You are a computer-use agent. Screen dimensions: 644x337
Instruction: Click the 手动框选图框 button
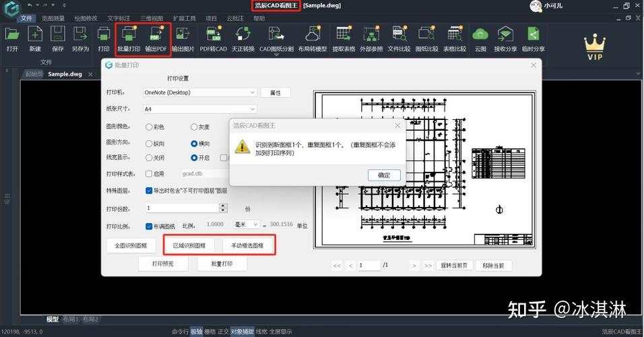coord(247,246)
